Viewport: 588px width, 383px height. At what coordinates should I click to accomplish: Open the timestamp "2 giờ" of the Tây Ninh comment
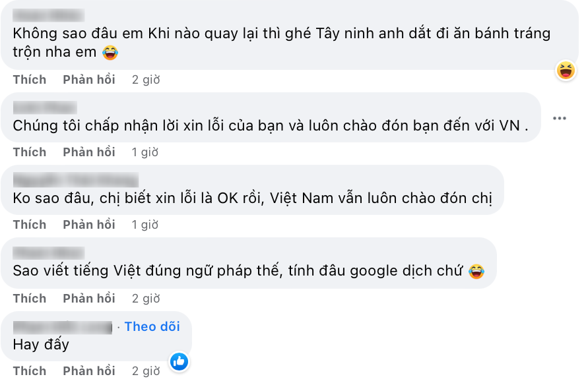point(146,80)
